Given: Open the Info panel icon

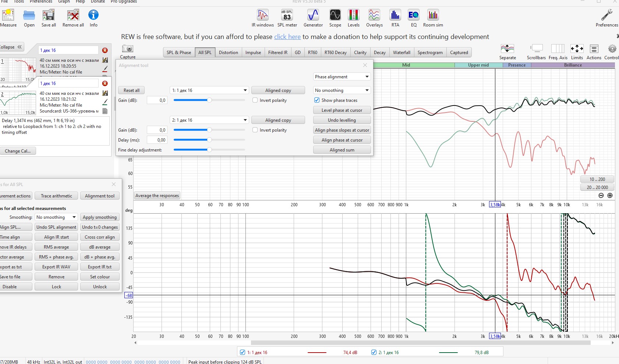Looking at the screenshot, I should click(93, 15).
